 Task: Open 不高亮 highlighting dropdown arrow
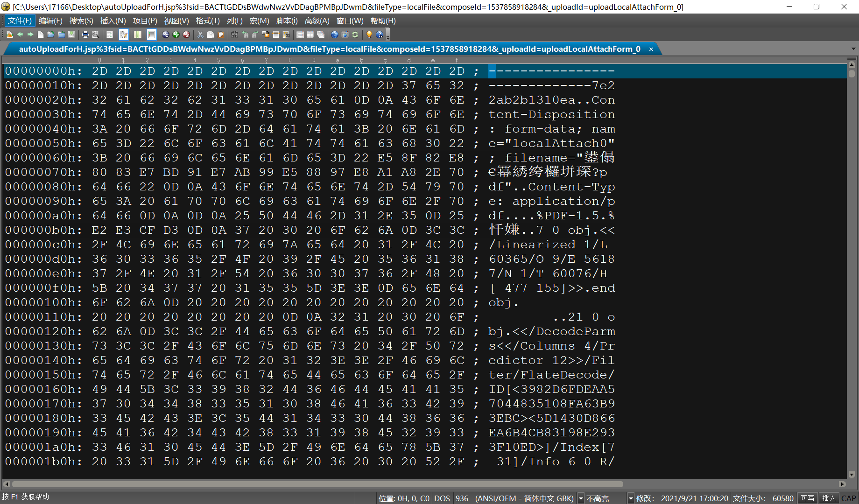click(631, 498)
